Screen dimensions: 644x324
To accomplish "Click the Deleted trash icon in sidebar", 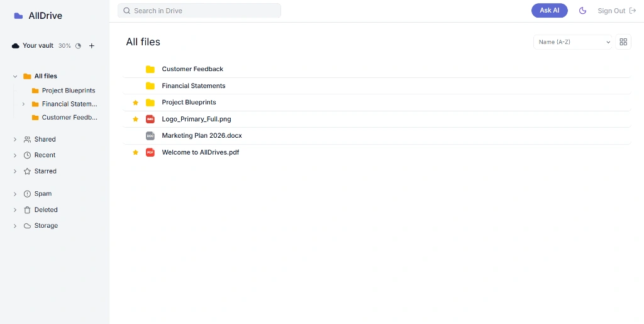I will tap(27, 210).
